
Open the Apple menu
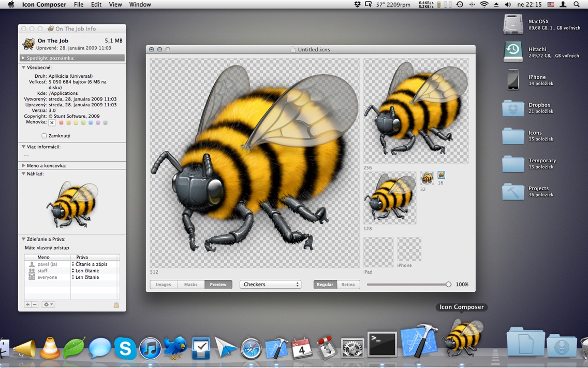point(11,5)
